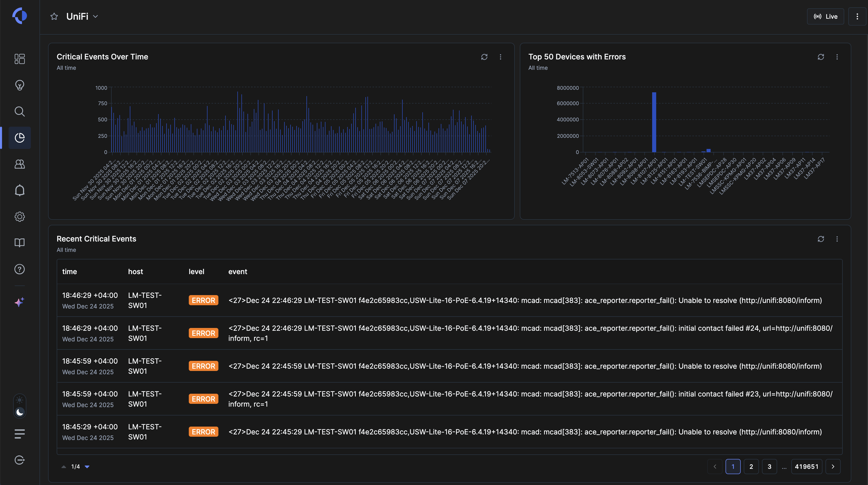Open the dashboards grid icon in sidebar
The image size is (868, 485).
pyautogui.click(x=19, y=59)
